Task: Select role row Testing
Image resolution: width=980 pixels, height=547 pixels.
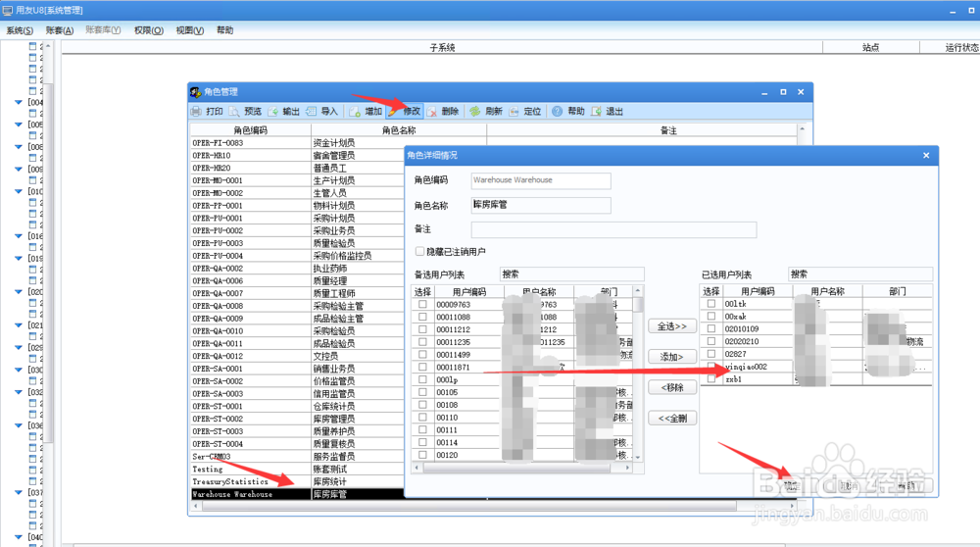Action: 297,469
